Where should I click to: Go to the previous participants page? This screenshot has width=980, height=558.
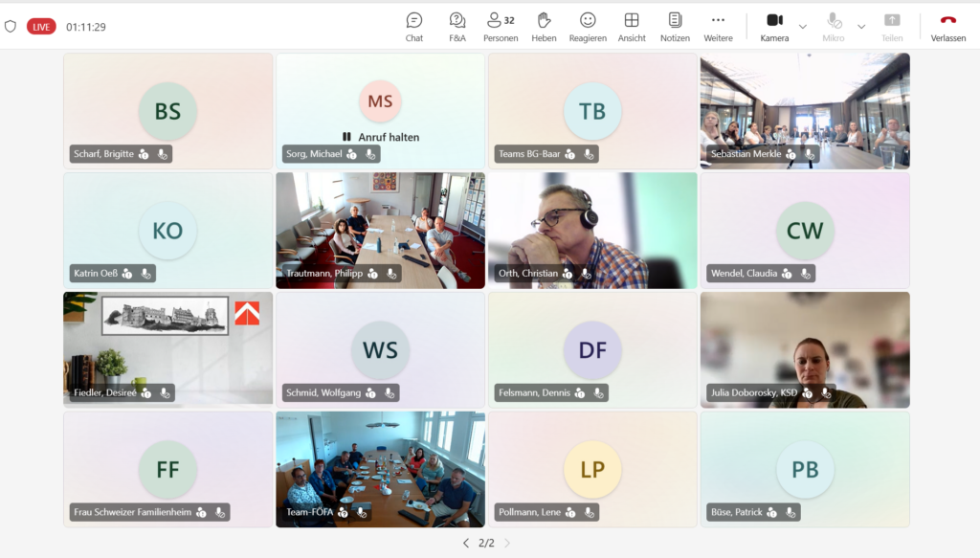click(x=466, y=543)
